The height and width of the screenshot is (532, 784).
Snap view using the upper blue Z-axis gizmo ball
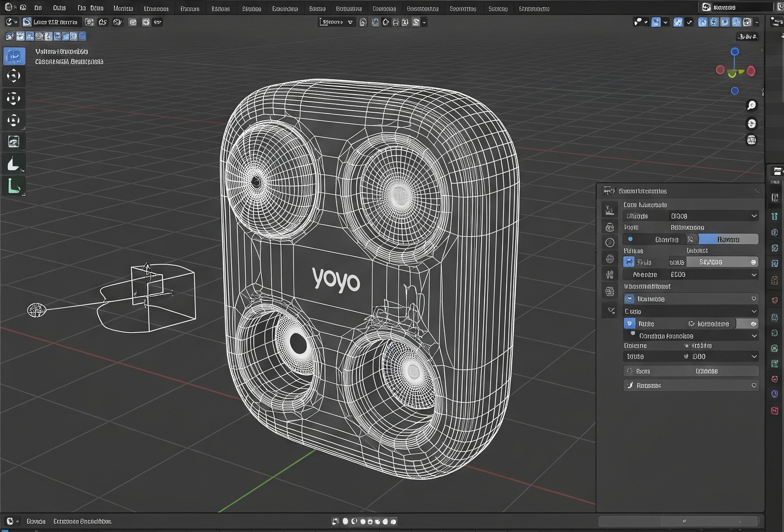point(735,52)
